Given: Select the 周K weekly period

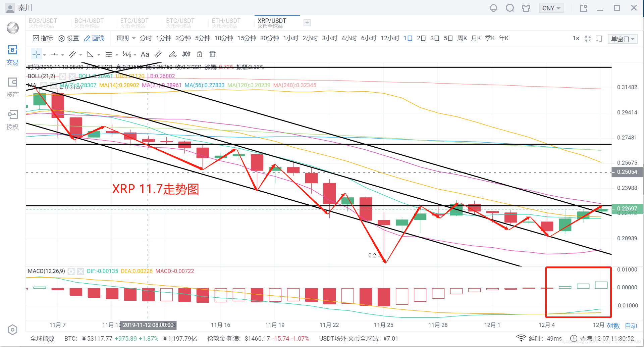Looking at the screenshot, I should pyautogui.click(x=462, y=38).
